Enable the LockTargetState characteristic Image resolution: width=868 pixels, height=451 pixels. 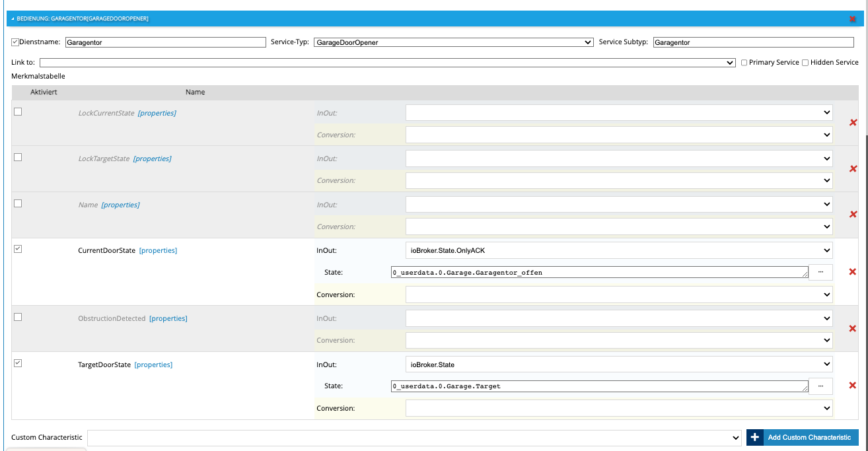click(x=18, y=157)
